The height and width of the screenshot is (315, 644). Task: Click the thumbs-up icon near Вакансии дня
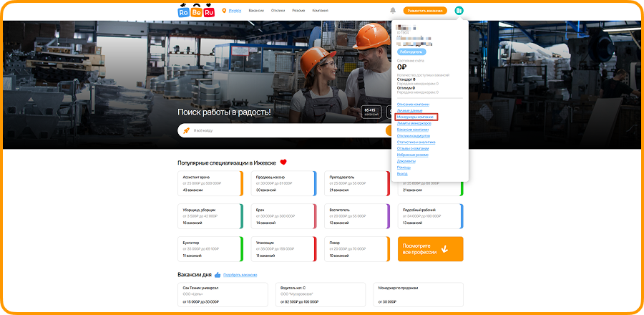[218, 274]
